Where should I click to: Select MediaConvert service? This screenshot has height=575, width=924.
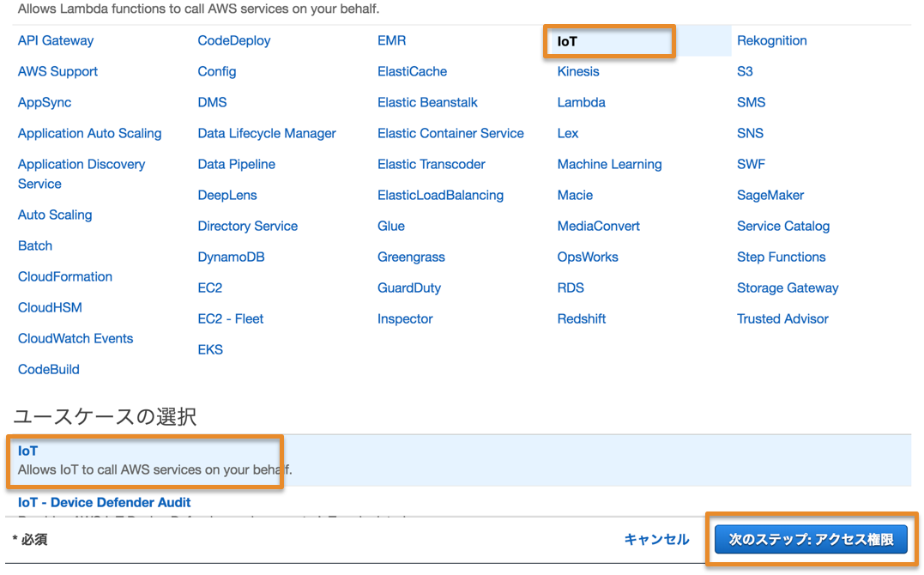pos(598,226)
